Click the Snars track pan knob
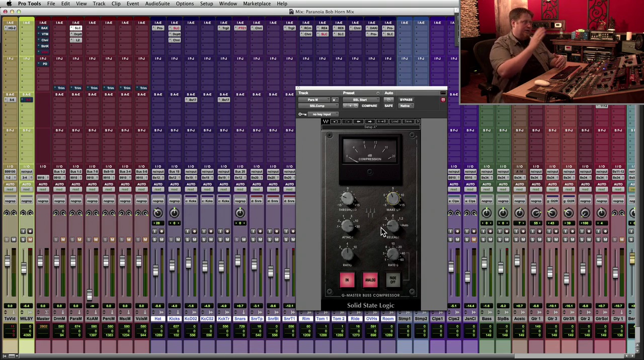 240,213
